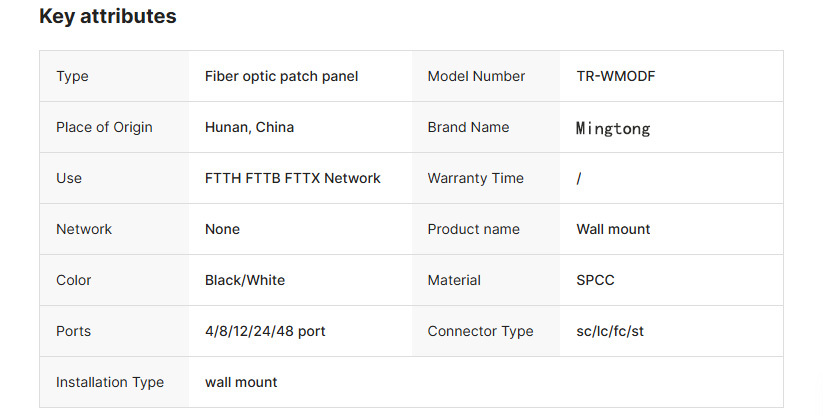The image size is (823, 416).
Task: Select the Brand Name label
Action: pyautogui.click(x=468, y=127)
